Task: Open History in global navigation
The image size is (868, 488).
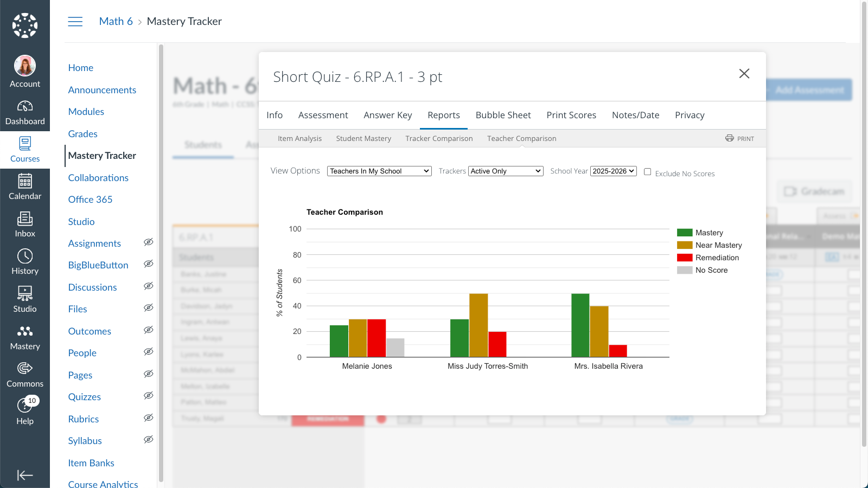Action: pos(25,262)
